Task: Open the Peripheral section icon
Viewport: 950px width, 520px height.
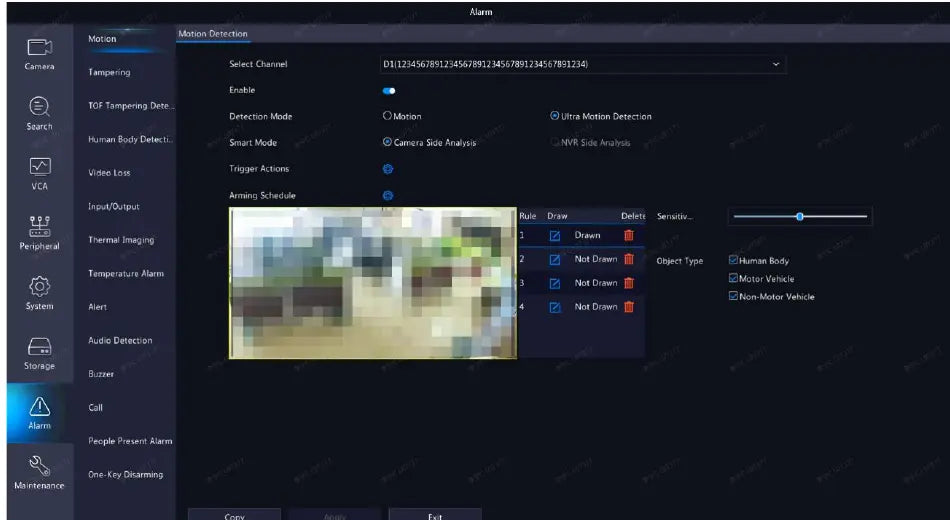Action: pyautogui.click(x=39, y=226)
